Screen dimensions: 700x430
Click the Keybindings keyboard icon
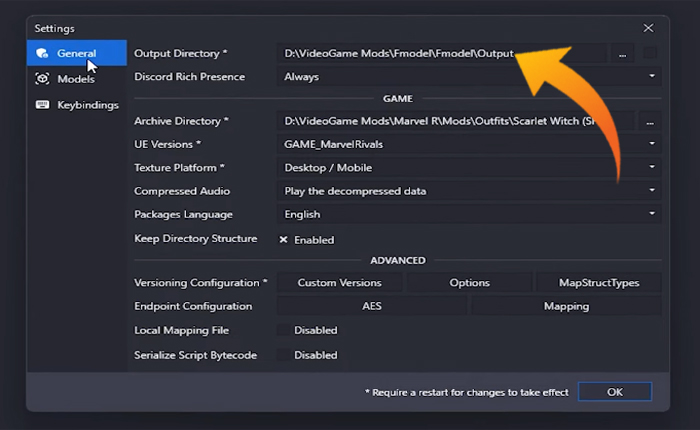click(x=42, y=104)
